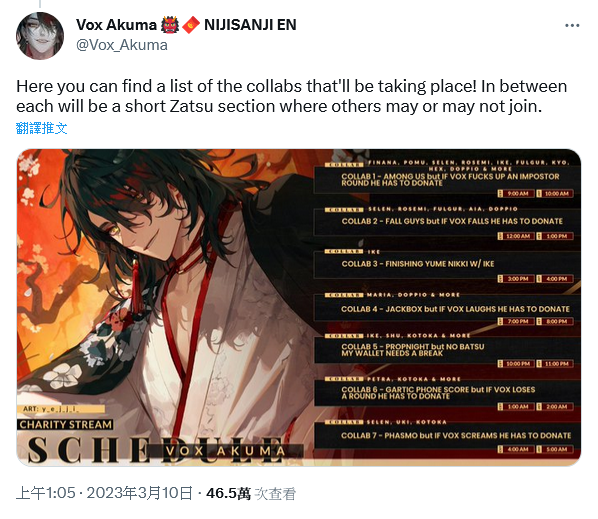Open the three-dot more options menu
Screen dimensions: 598x519
coord(572,26)
